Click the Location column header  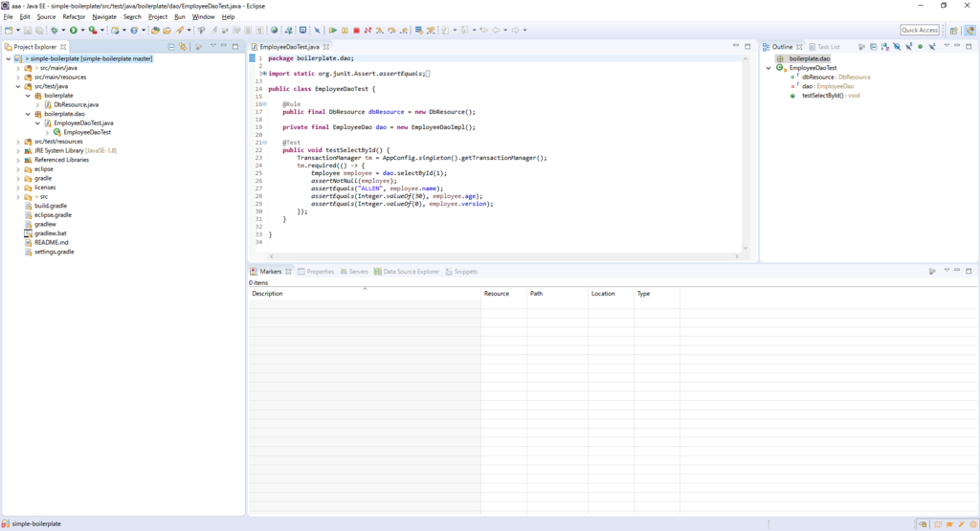click(x=611, y=294)
